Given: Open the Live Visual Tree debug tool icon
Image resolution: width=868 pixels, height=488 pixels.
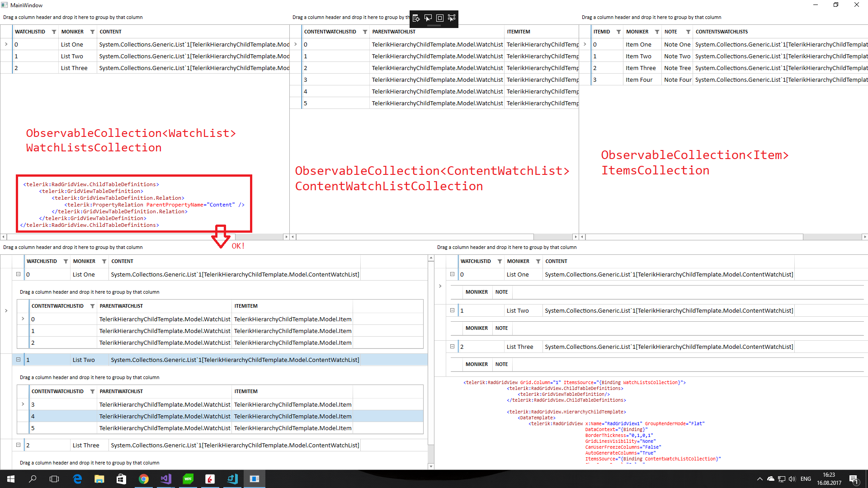Looking at the screenshot, I should [416, 18].
